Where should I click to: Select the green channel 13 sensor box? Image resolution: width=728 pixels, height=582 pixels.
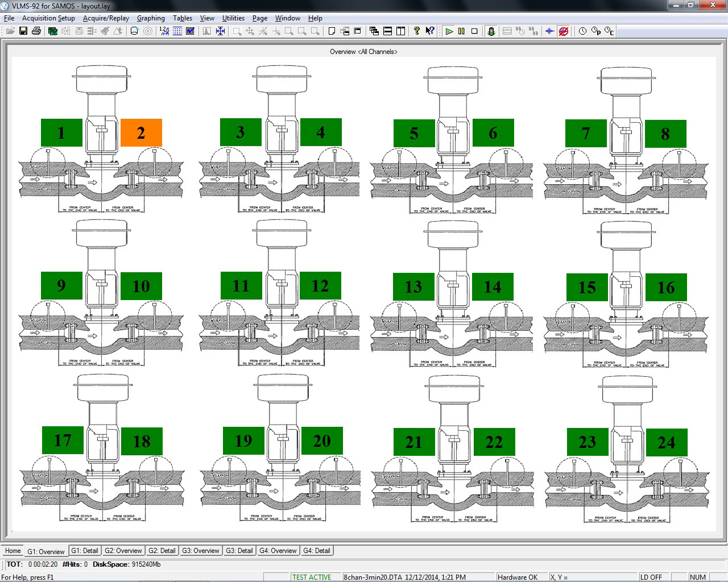point(413,287)
